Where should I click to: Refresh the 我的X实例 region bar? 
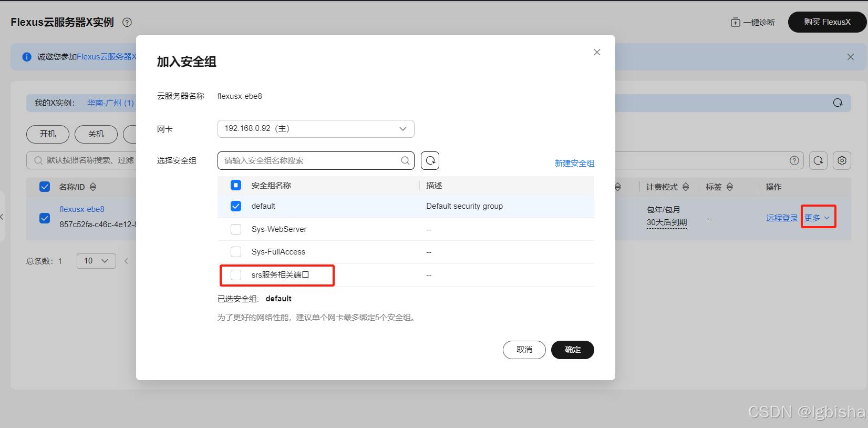point(838,103)
